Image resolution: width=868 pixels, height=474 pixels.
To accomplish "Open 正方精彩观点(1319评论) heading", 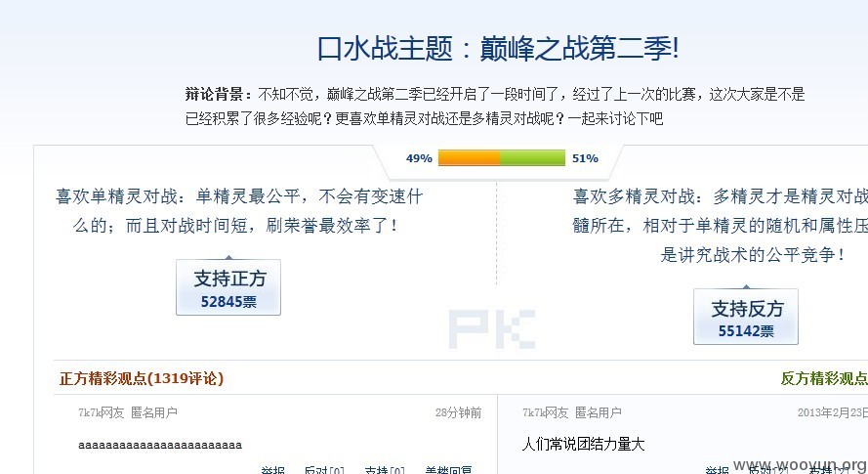I will pyautogui.click(x=142, y=378).
